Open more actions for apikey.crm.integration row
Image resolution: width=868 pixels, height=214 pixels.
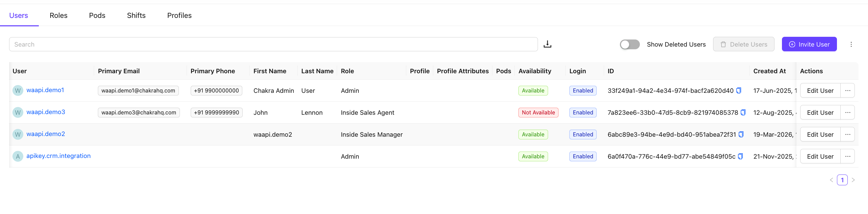[x=848, y=156]
